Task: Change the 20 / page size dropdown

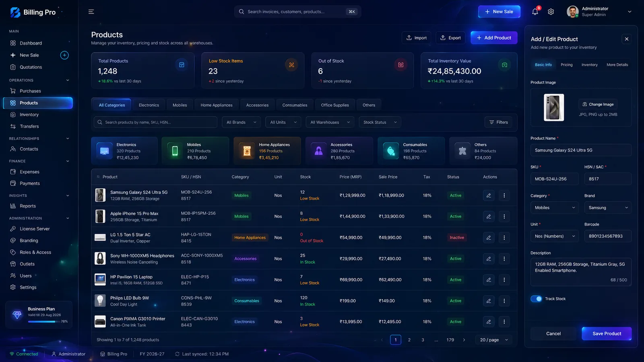Action: (x=494, y=340)
